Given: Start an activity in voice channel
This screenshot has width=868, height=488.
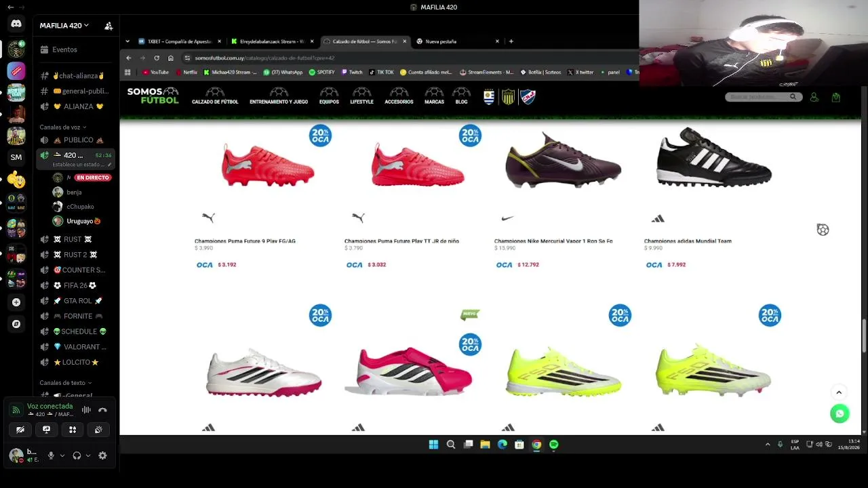Looking at the screenshot, I should [x=73, y=430].
